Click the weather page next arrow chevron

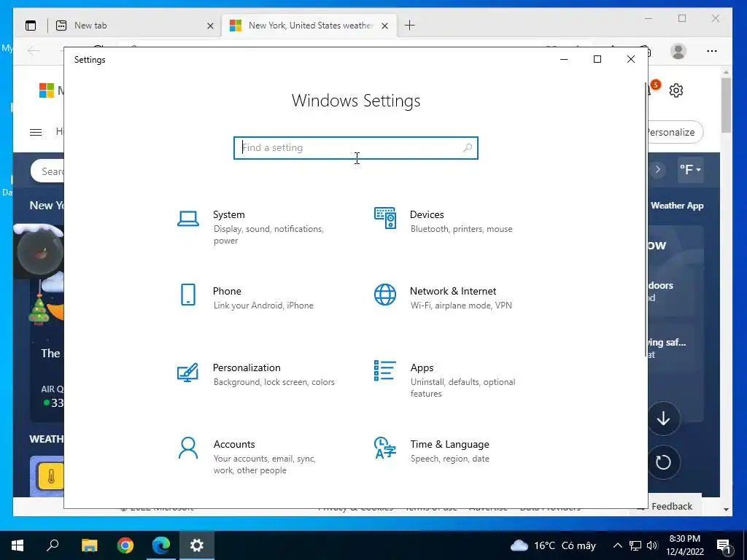pos(657,169)
